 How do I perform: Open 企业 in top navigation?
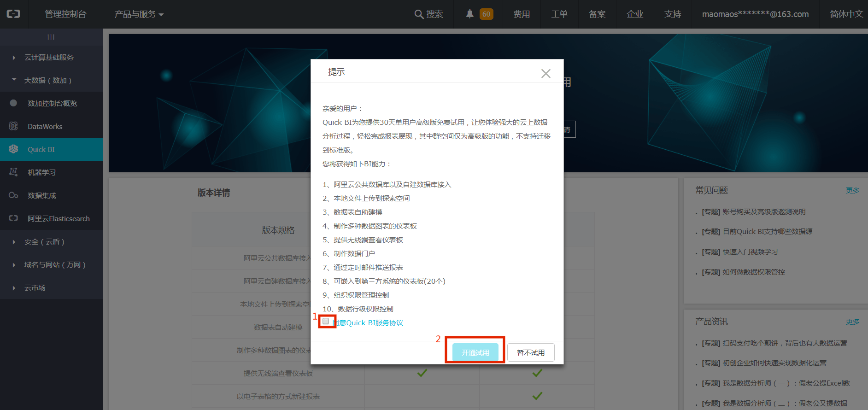[635, 14]
